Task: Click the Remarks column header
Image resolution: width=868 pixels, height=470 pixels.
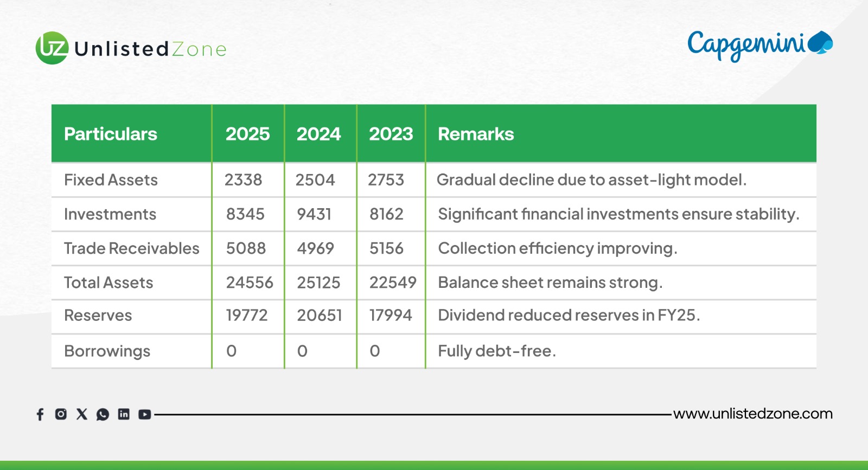Action: coord(476,134)
